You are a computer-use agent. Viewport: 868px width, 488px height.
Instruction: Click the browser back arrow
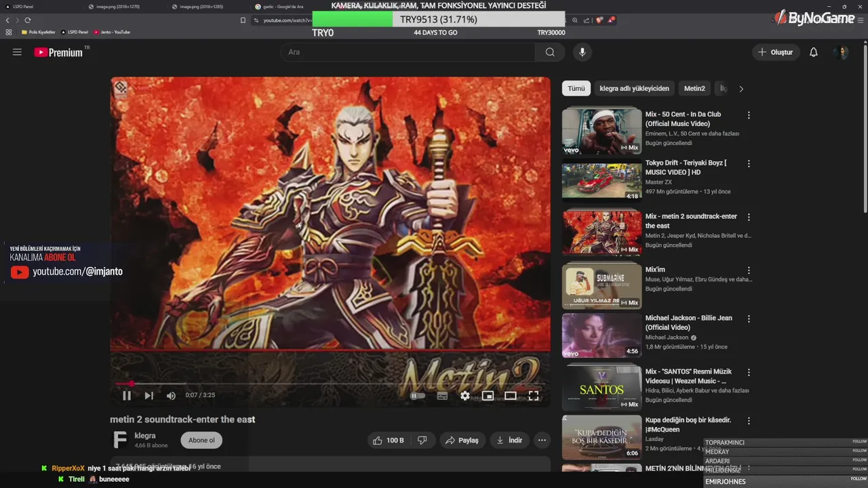[7, 20]
